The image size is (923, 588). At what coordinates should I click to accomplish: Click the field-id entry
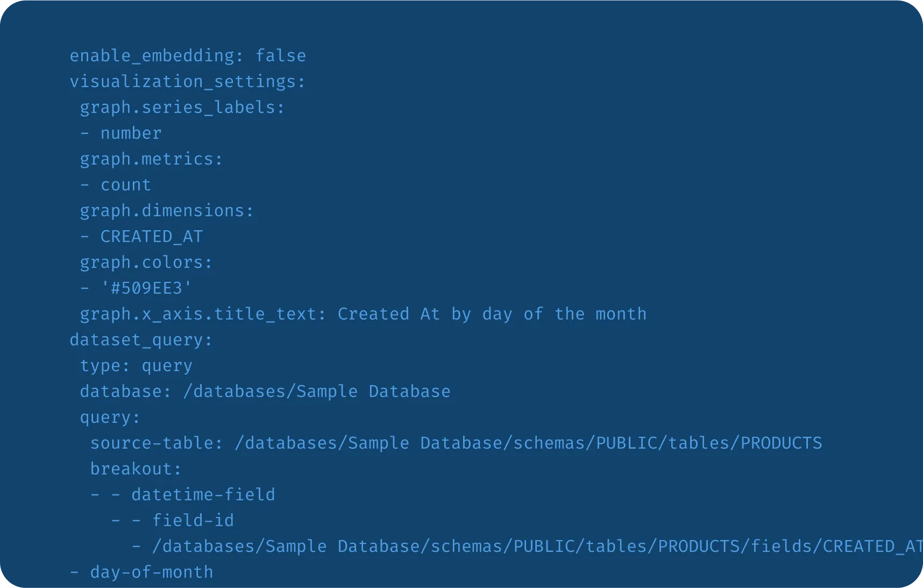pyautogui.click(x=193, y=521)
